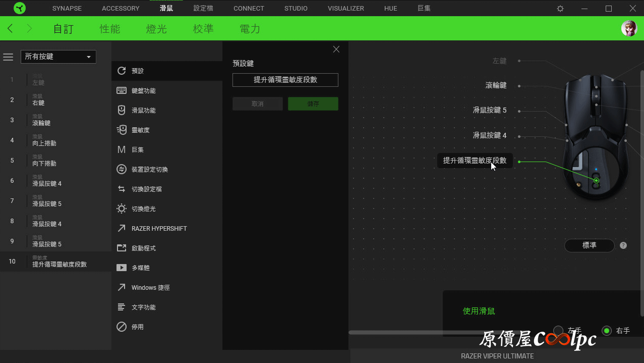Click the help question mark beside 標準
The image size is (644, 363).
tap(623, 245)
